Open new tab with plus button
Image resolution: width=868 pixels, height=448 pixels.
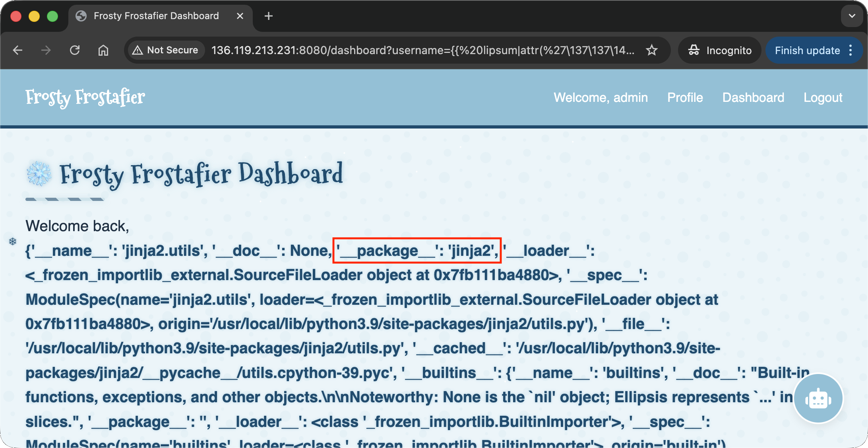(x=269, y=16)
